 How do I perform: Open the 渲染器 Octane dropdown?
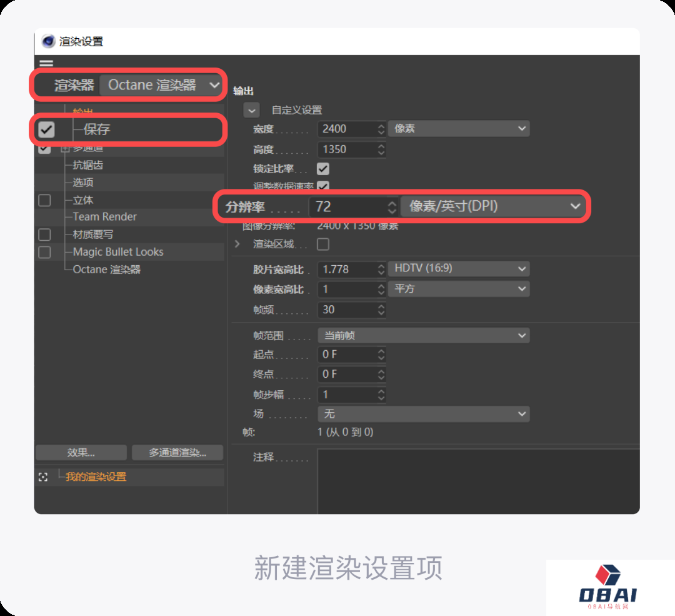point(161,85)
